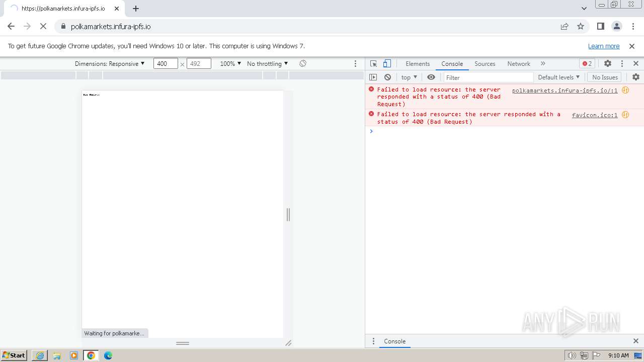Share this page icon in address bar
644x362 pixels.
click(565, 26)
